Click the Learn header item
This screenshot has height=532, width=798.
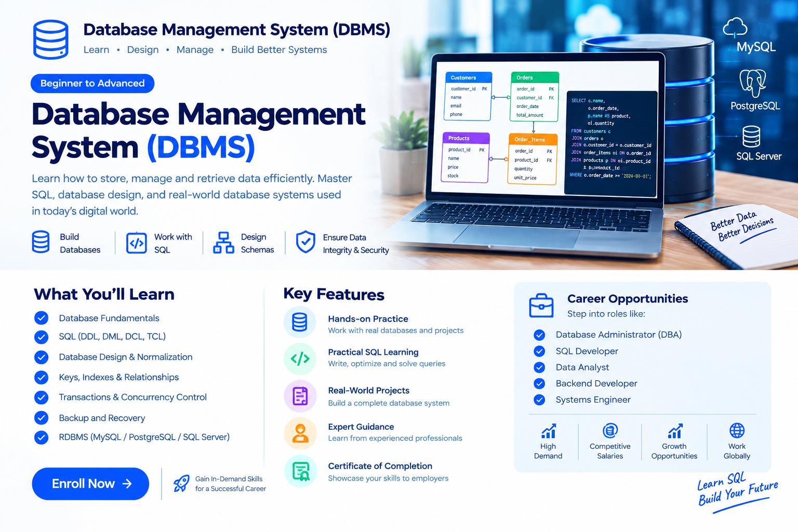[97, 50]
